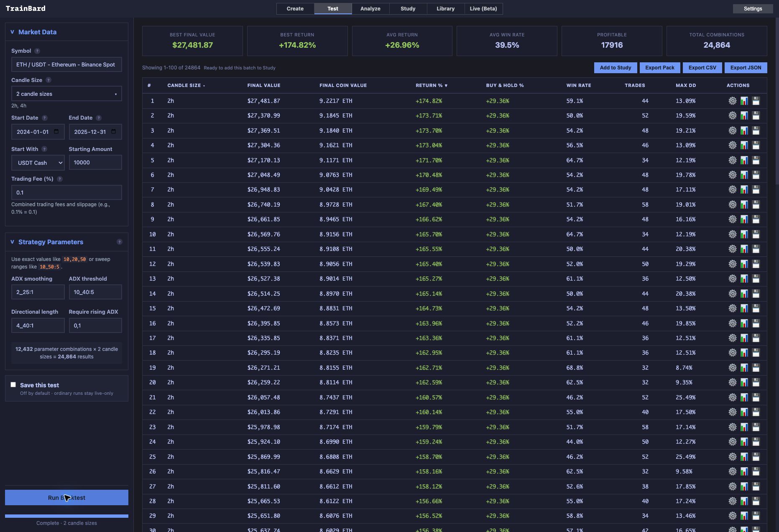Click the Export CSV button
This screenshot has height=532, width=779.
(702, 68)
